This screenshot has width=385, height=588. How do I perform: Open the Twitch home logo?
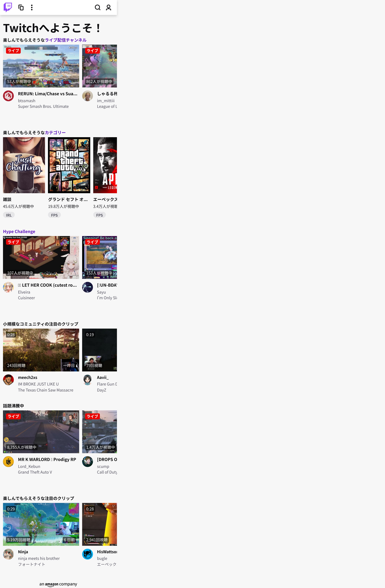click(x=8, y=7)
